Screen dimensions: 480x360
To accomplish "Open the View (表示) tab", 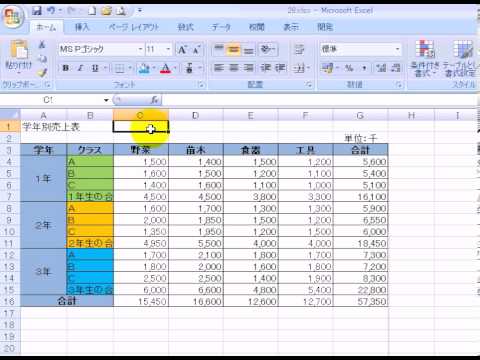I will (x=291, y=27).
